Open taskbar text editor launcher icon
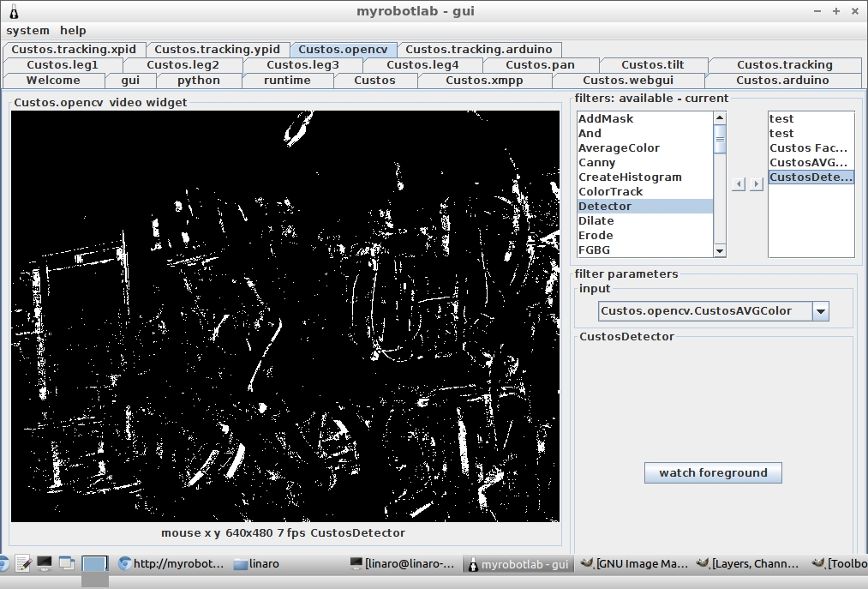The image size is (868, 589). pyautogui.click(x=22, y=564)
